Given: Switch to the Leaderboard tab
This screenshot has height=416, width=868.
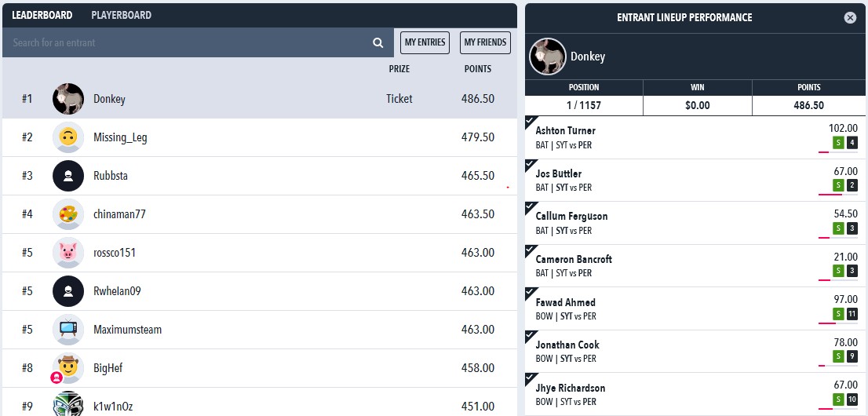Looking at the screenshot, I should click(42, 16).
